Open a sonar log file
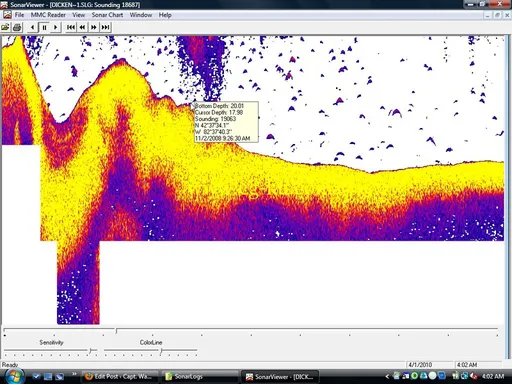This screenshot has height=384, width=512. 5,27
